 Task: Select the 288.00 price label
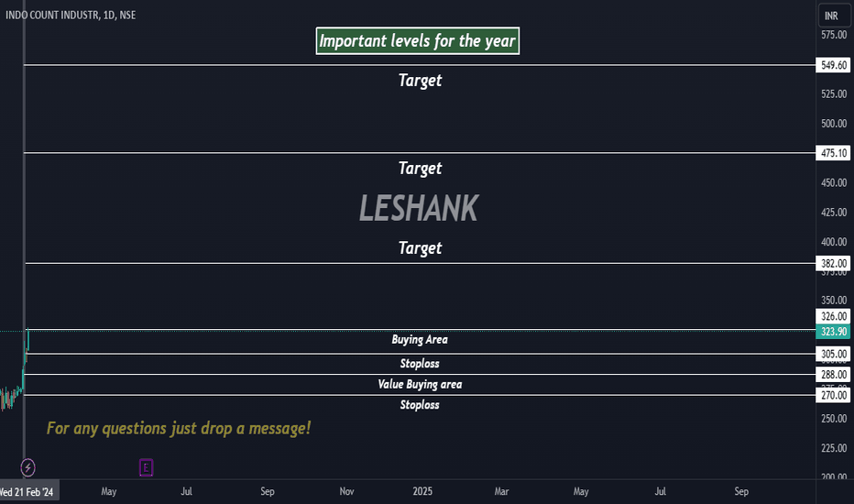tap(833, 374)
